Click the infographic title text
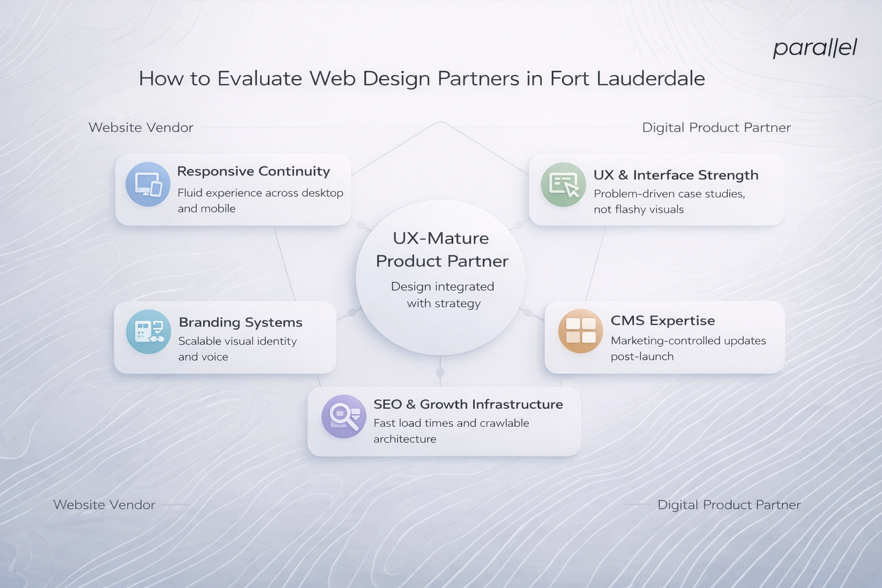Viewport: 882px width, 588px height. pos(422,79)
